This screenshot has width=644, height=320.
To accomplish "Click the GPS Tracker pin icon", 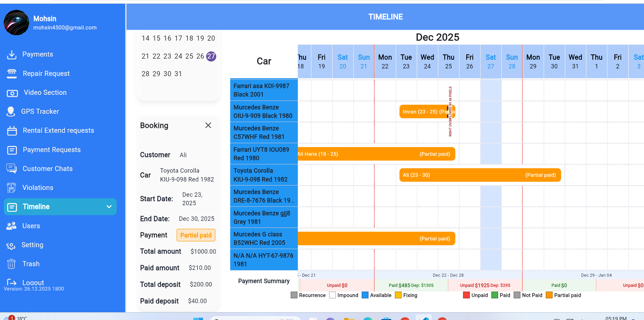I will [11, 111].
